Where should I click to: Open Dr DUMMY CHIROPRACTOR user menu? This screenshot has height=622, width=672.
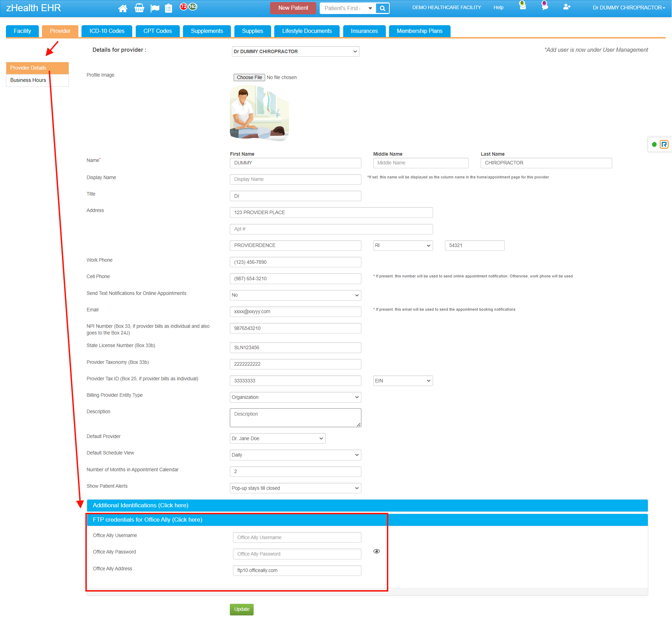click(x=629, y=8)
